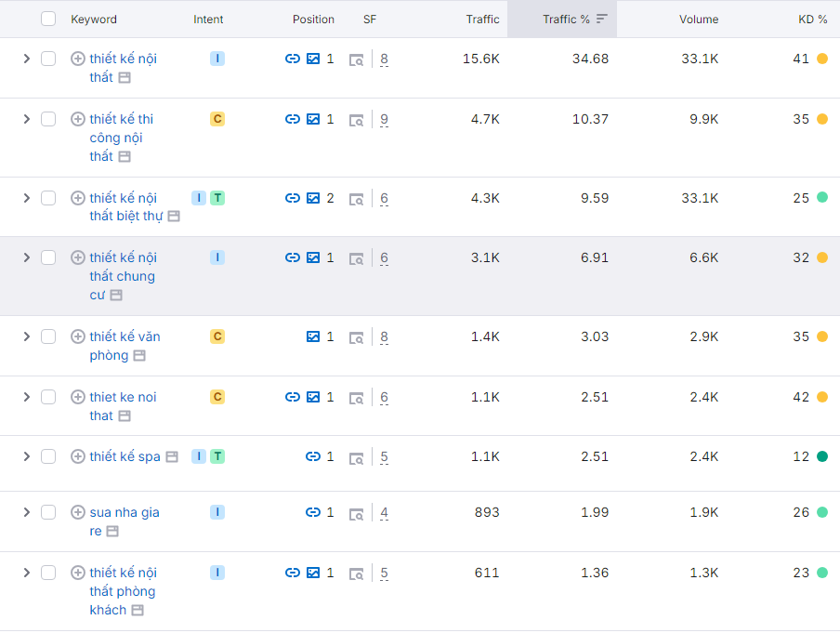The height and width of the screenshot is (633, 840).
Task: Open the 'sua nha gia re' keyword link
Action: click(124, 512)
